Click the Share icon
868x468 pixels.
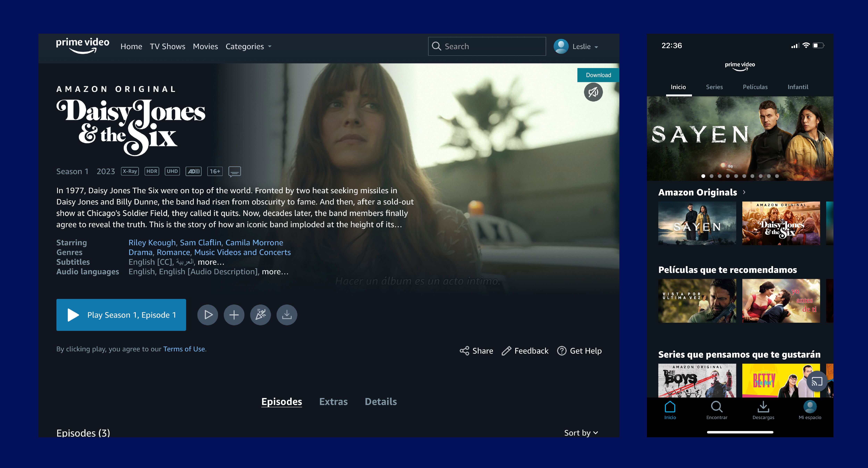point(464,351)
